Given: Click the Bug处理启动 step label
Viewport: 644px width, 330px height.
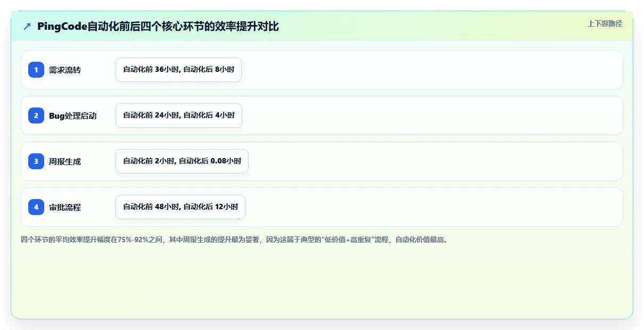Looking at the screenshot, I should pos(73,115).
